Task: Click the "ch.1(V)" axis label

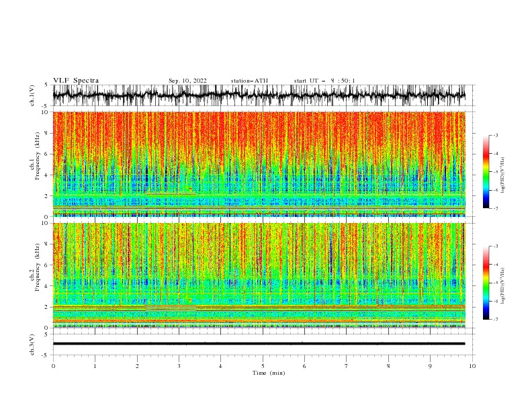Action: pos(32,95)
